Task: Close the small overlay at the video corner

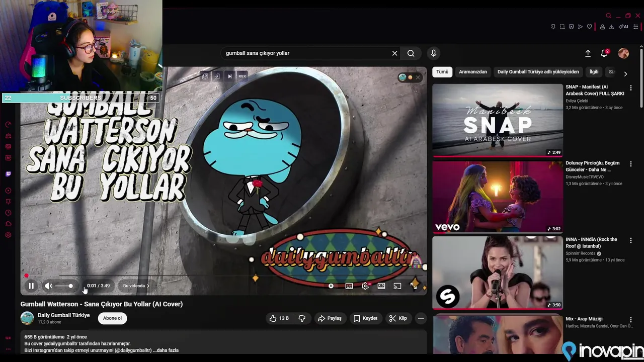Action: coord(418,77)
